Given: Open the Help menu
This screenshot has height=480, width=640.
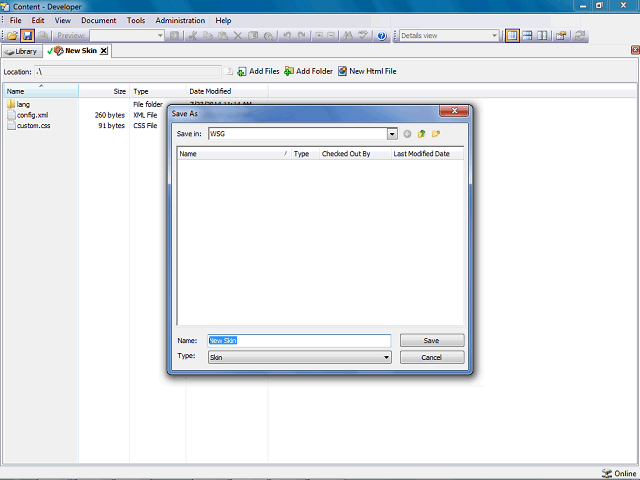Looking at the screenshot, I should click(223, 20).
